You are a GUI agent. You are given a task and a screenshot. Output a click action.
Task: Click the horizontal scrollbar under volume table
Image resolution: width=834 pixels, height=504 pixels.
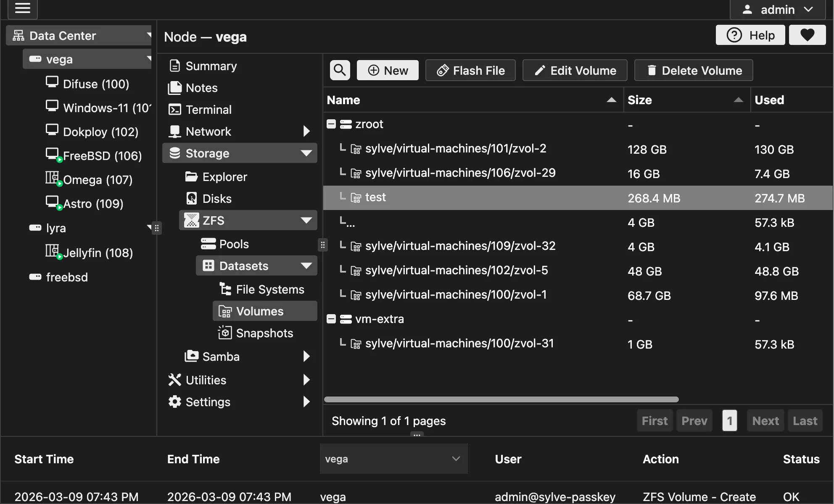tap(501, 399)
